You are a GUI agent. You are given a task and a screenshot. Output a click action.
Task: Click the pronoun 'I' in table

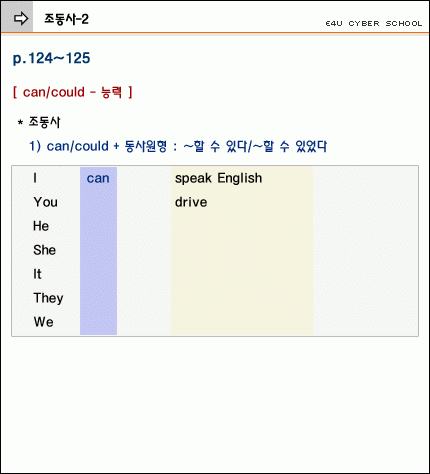(x=35, y=178)
